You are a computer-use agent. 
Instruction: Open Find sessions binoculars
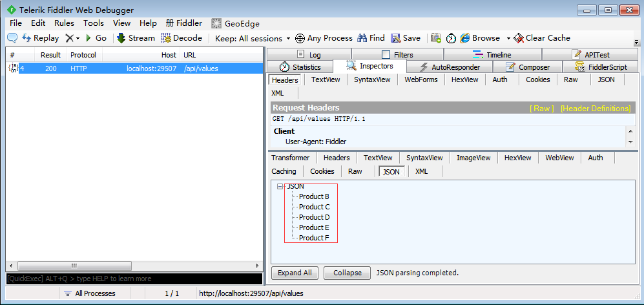point(371,38)
